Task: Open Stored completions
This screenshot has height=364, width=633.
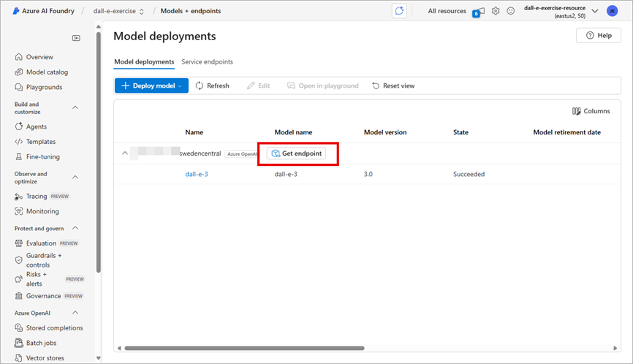Action: 54,327
